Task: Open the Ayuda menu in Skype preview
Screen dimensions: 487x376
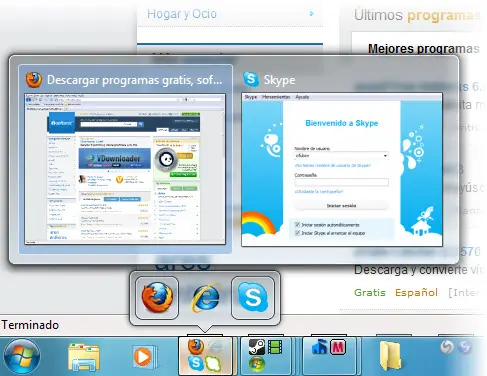Action: 302,97
